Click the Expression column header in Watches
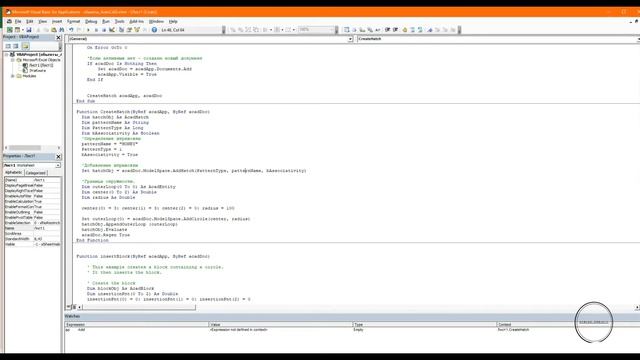 [x=137, y=324]
